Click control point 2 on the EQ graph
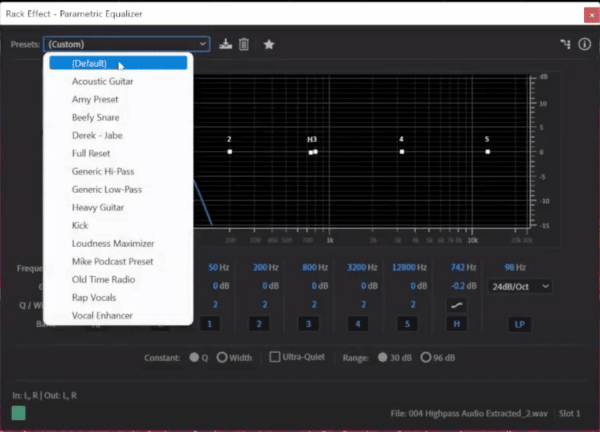 tap(230, 152)
